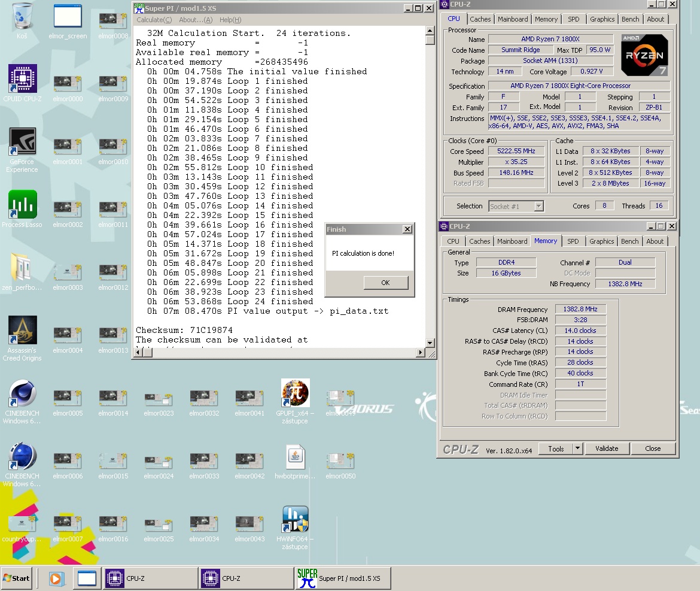Expand the Tools dropdown arrow
Screen dimensions: 700x591
578,448
